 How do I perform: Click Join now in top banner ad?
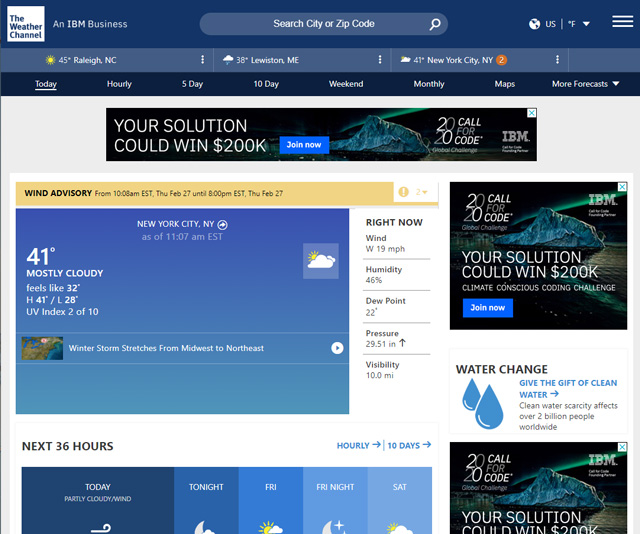click(x=304, y=145)
